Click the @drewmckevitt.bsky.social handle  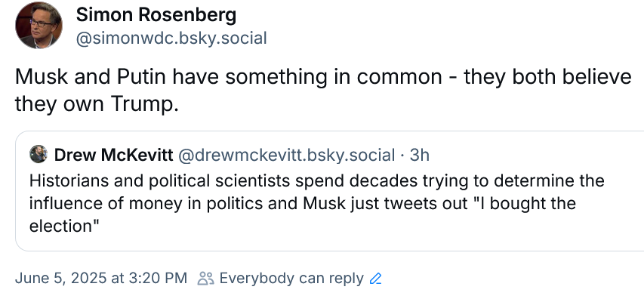(x=286, y=156)
